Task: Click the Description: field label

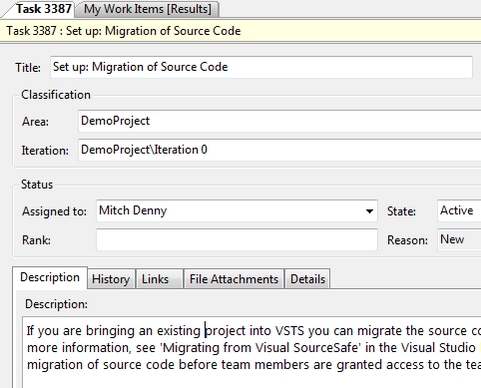Action: [56, 304]
